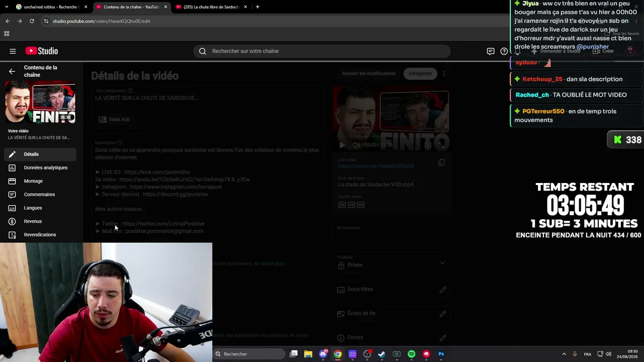644x362 pixels.
Task: Open Montage editor in sidebar
Action: click(x=40, y=181)
